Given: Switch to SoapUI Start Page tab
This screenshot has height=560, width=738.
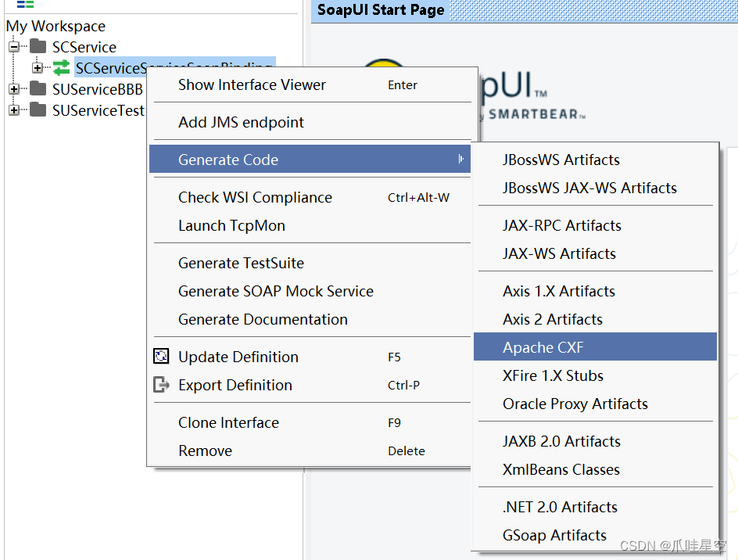Looking at the screenshot, I should (x=380, y=10).
